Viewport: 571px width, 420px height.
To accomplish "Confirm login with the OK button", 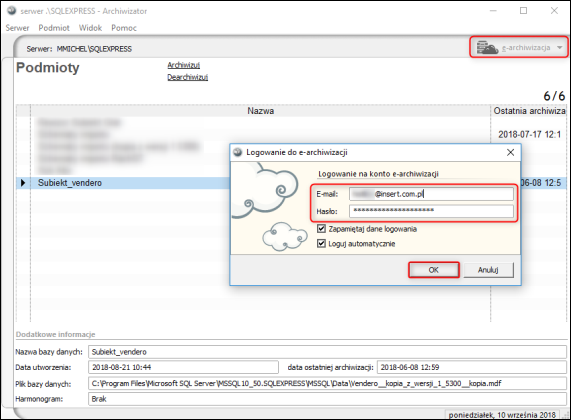I will [x=433, y=270].
